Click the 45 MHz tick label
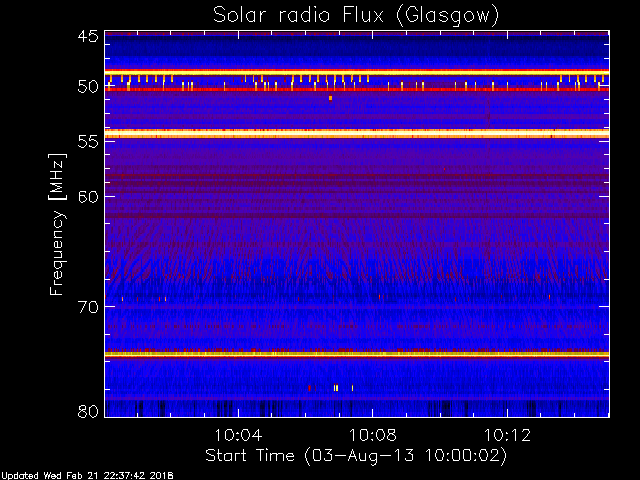The width and height of the screenshot is (640, 480). [87, 37]
